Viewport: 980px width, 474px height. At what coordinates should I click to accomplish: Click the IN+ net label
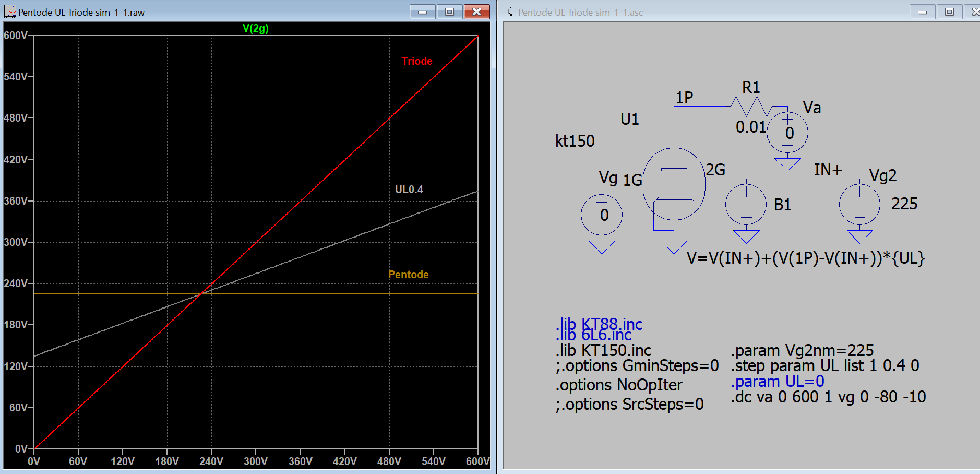click(x=828, y=170)
